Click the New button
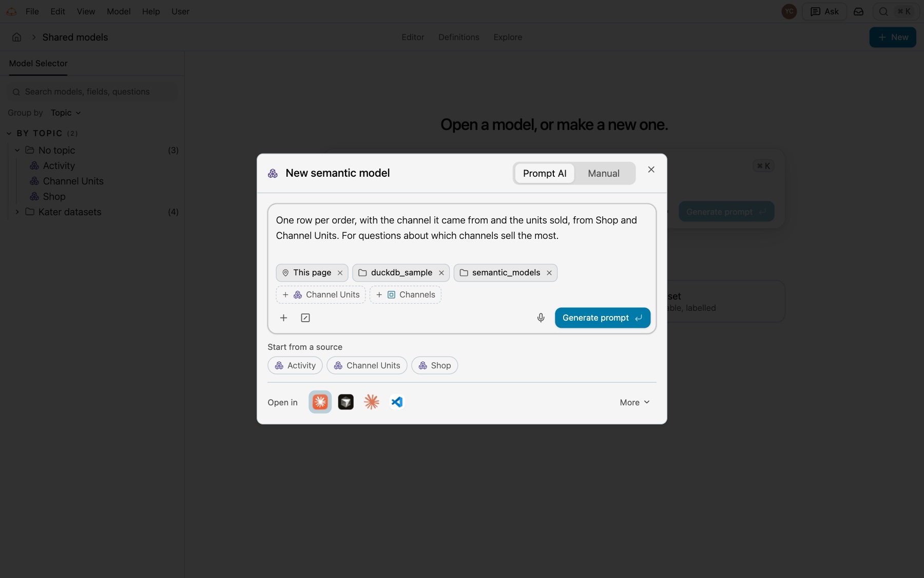The height and width of the screenshot is (578, 924). click(893, 37)
